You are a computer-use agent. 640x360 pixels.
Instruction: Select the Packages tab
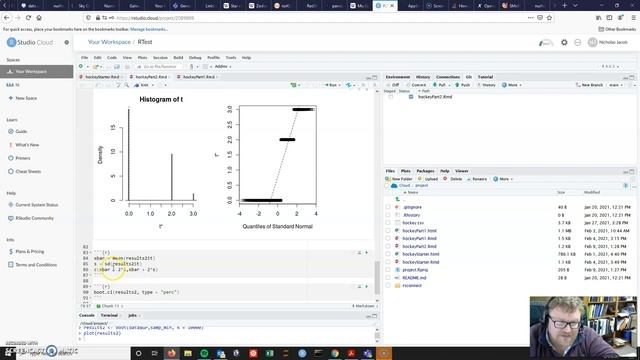(425, 171)
